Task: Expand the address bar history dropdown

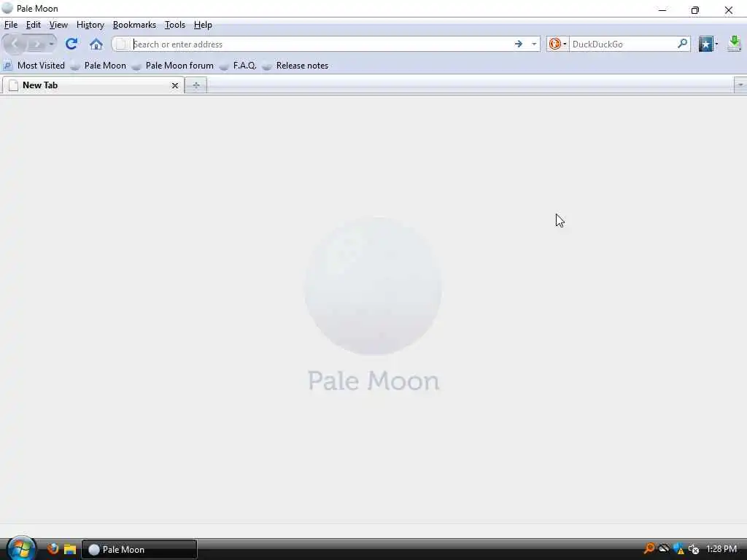Action: point(534,44)
